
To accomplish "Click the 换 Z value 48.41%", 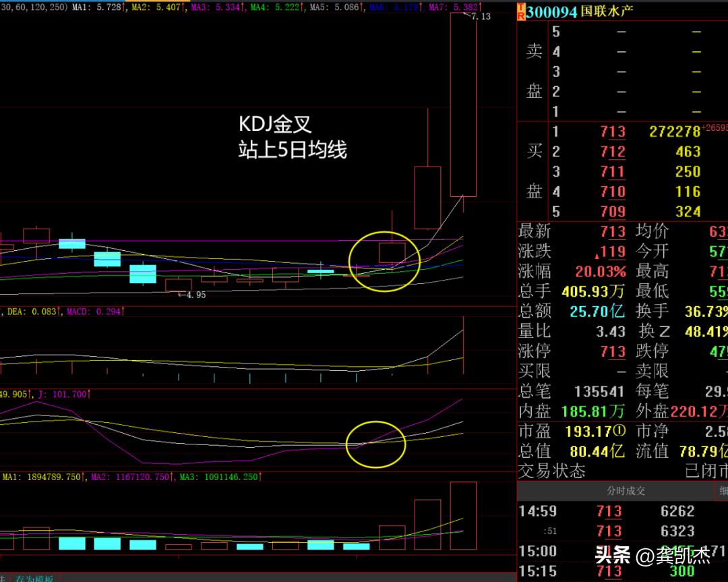I will [706, 331].
